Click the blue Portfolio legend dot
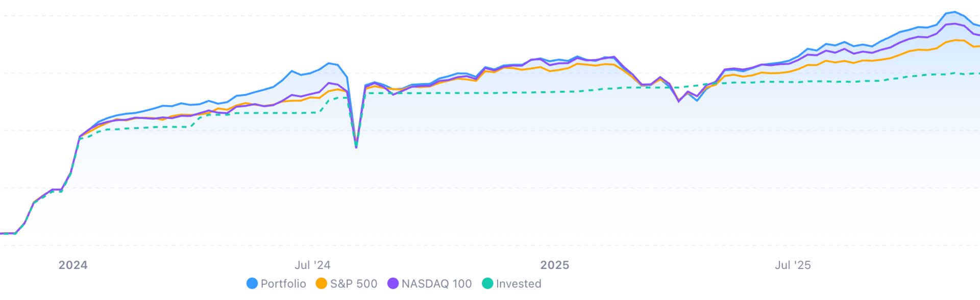The width and height of the screenshot is (980, 300). click(252, 284)
